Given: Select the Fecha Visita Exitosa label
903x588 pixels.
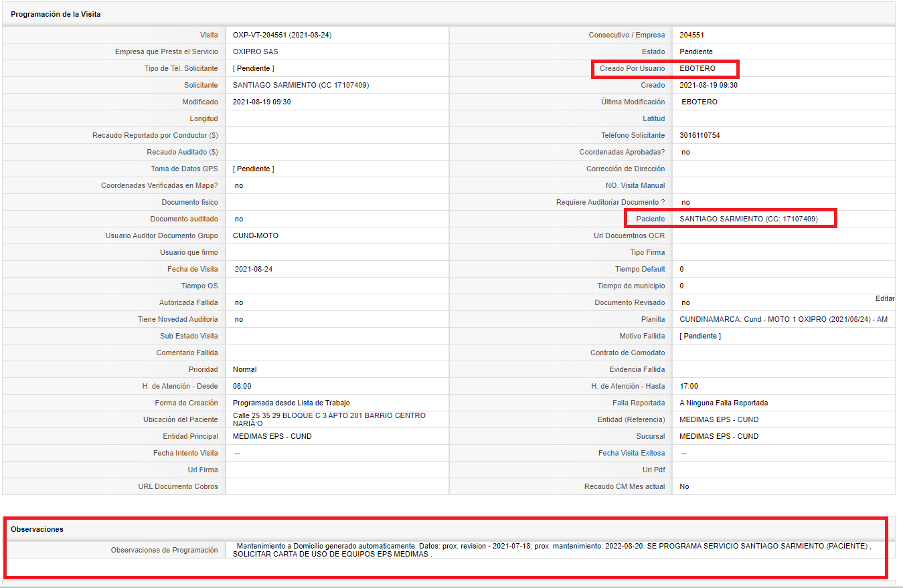Looking at the screenshot, I should (632, 453).
